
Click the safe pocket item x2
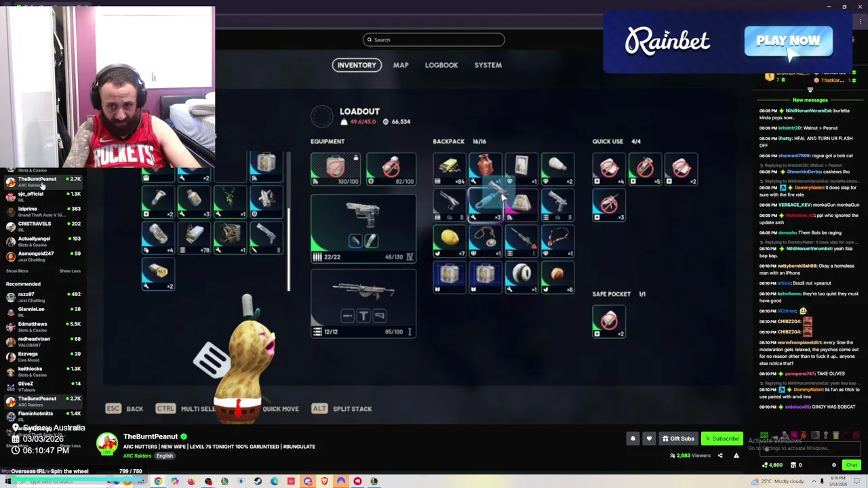click(x=609, y=322)
